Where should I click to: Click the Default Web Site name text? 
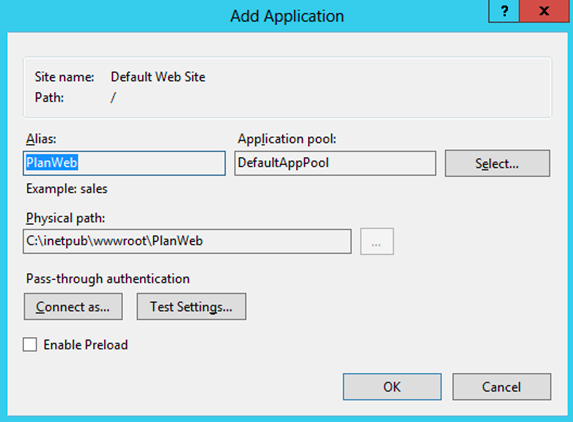click(158, 77)
